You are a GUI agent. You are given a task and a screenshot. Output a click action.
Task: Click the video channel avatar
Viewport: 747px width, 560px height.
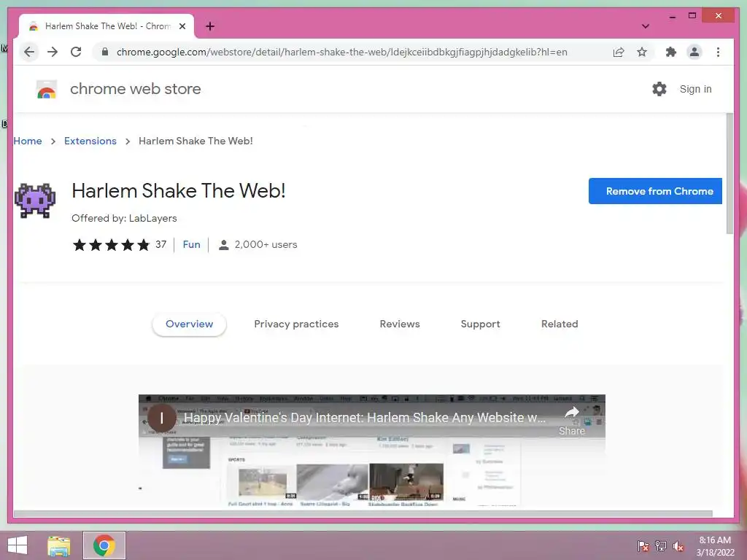pos(162,418)
